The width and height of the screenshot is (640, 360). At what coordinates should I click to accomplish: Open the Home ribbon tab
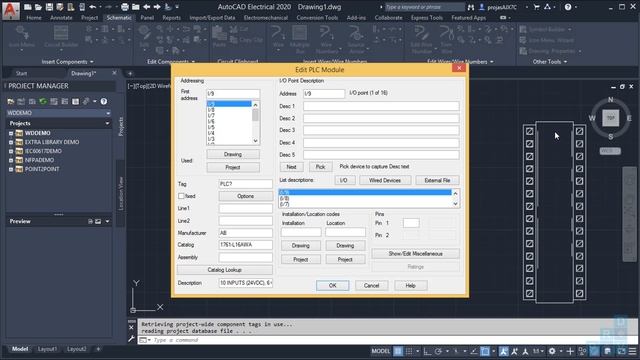point(33,18)
